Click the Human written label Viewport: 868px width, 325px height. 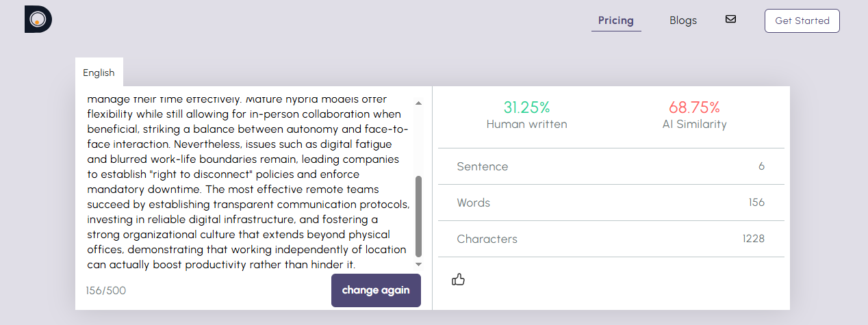(x=526, y=125)
